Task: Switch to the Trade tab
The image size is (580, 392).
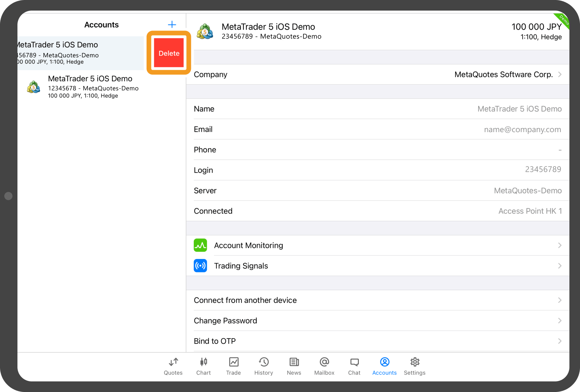Action: [233, 366]
